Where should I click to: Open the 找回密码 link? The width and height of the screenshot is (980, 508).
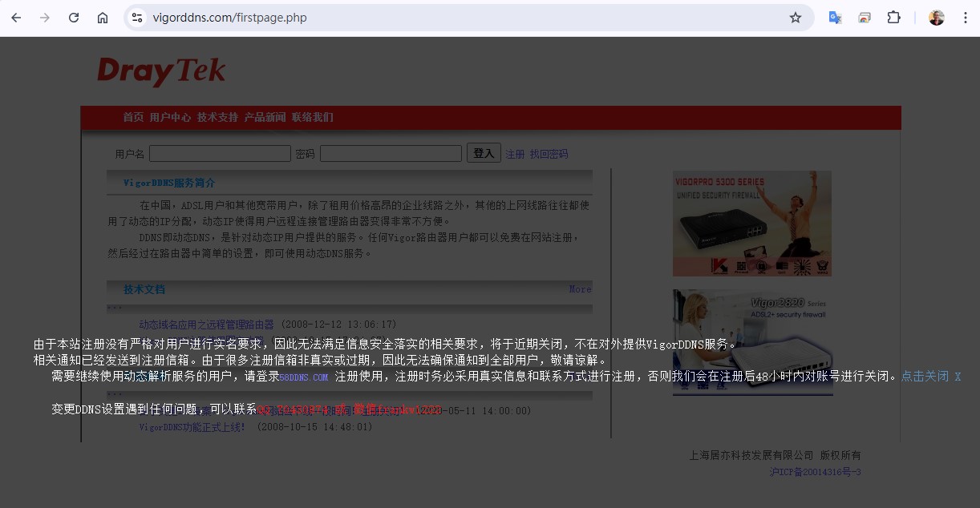click(549, 154)
